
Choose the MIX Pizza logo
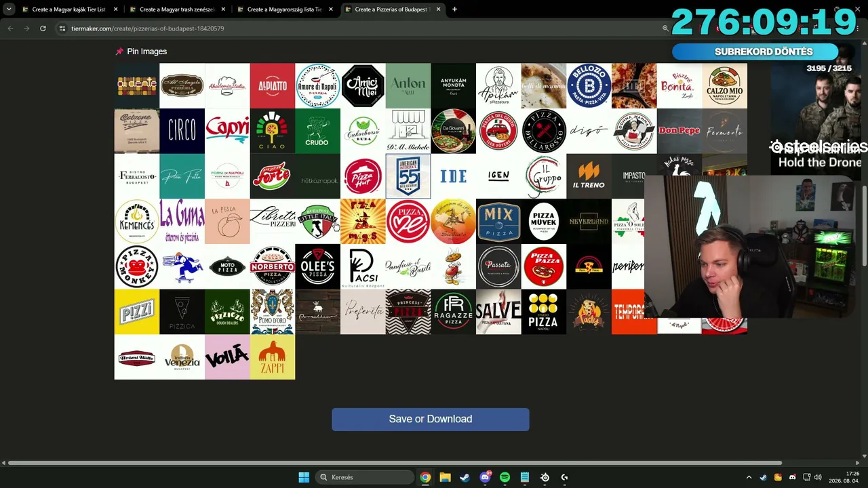click(498, 222)
